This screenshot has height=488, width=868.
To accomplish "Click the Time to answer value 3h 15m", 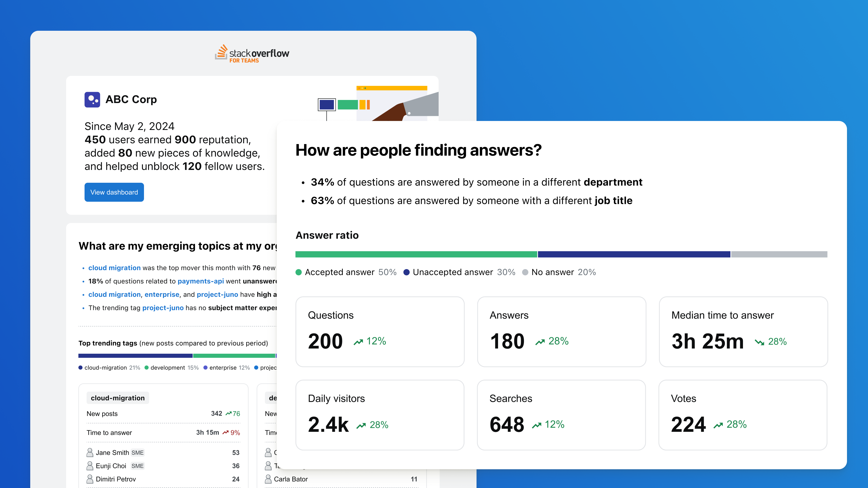I will point(208,432).
